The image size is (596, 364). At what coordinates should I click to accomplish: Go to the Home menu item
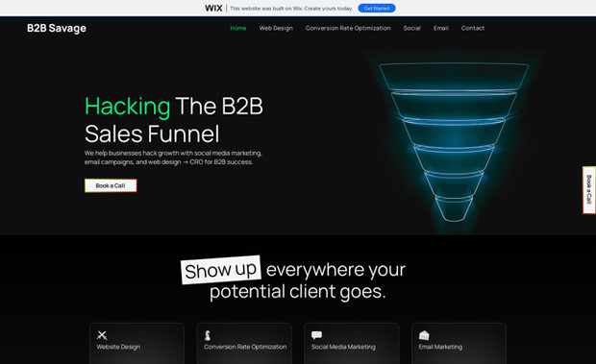point(238,28)
